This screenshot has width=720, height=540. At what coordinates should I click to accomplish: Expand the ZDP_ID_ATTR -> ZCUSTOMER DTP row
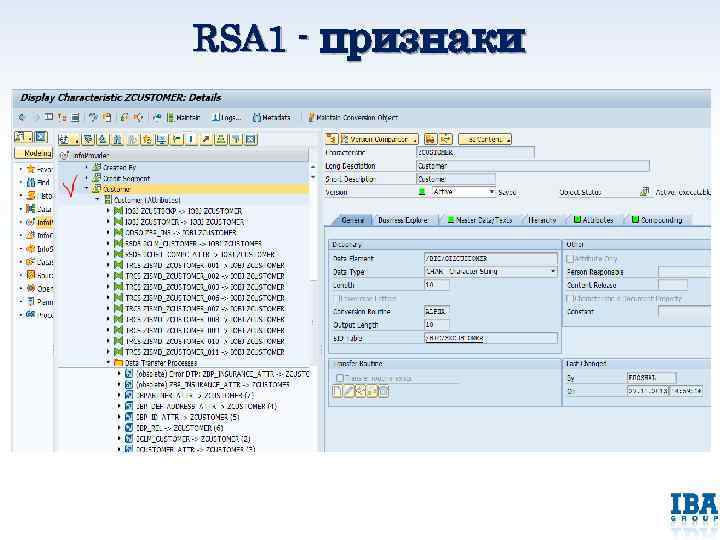[119, 417]
